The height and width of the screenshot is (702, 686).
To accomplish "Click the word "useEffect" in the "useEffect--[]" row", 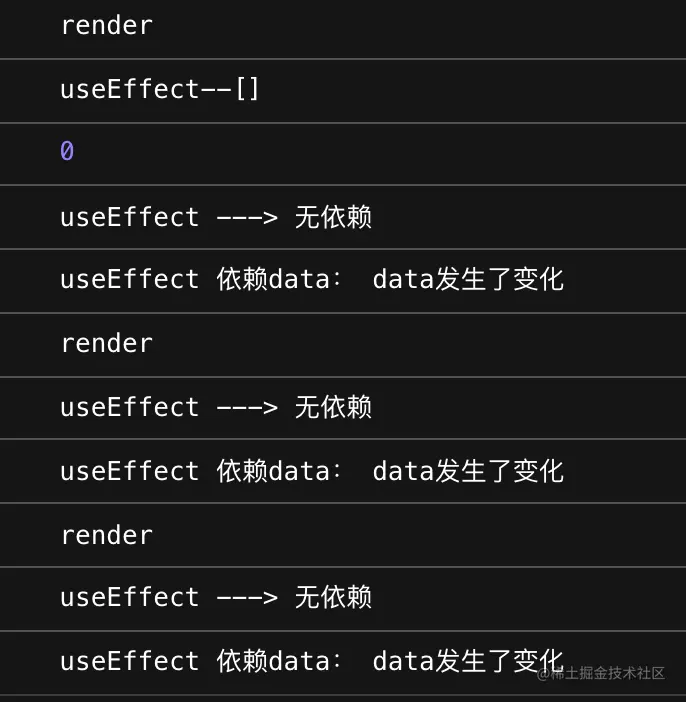I will [x=130, y=90].
